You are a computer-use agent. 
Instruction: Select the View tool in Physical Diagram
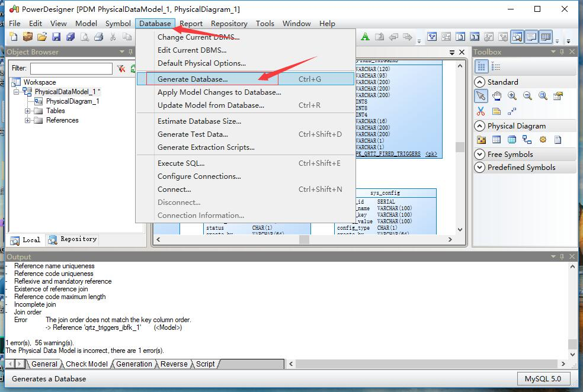(512, 140)
